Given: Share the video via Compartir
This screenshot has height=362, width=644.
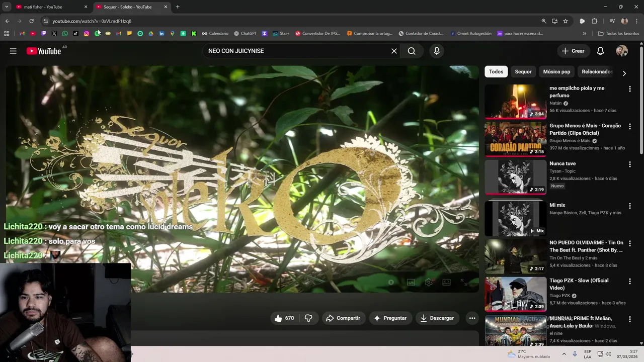Looking at the screenshot, I should pos(344,318).
